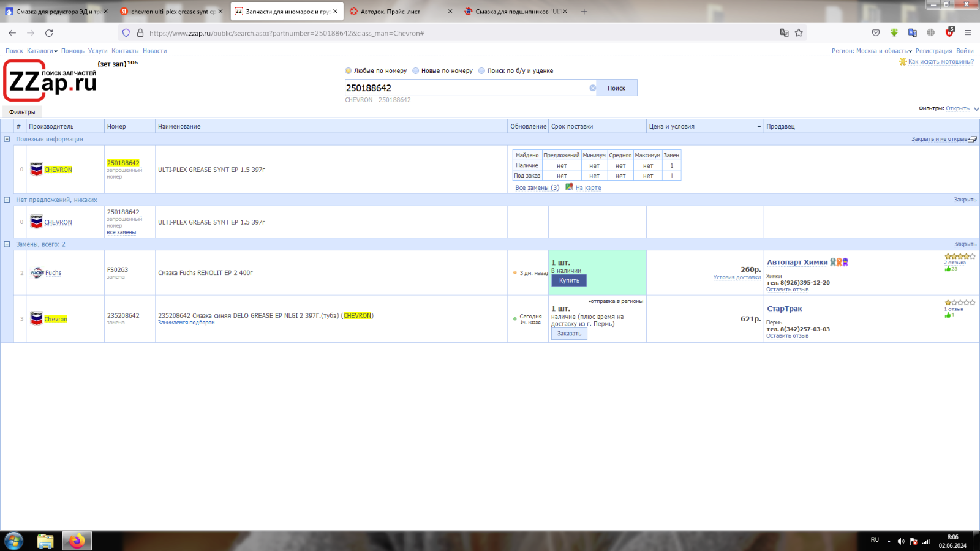This screenshot has width=980, height=551.
Task: Open the Автопарт Химки seller link
Action: click(x=797, y=262)
